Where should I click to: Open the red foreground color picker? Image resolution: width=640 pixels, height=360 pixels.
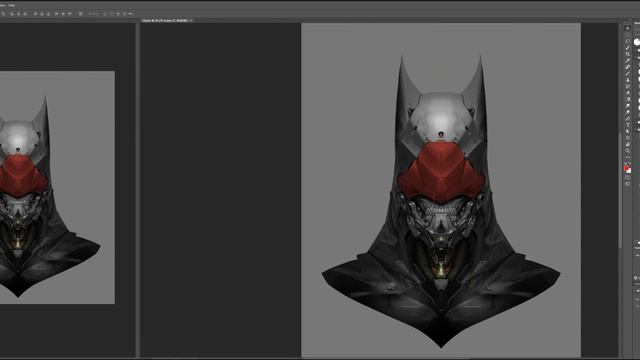pyautogui.click(x=626, y=167)
